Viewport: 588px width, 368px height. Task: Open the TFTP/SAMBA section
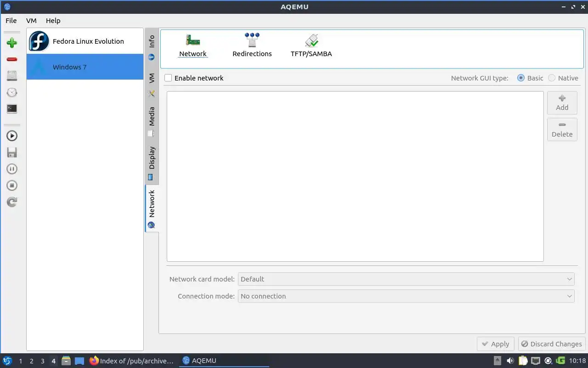pos(311,45)
